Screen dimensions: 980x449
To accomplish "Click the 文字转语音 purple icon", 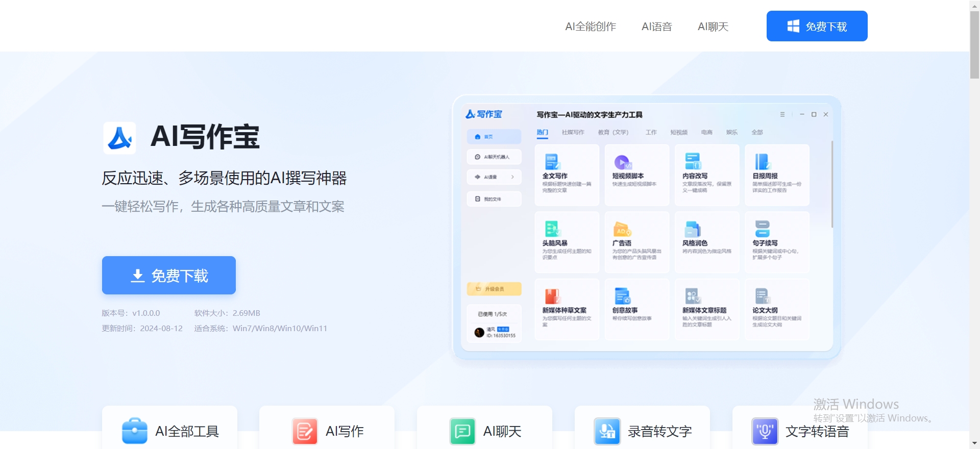I will pos(765,431).
